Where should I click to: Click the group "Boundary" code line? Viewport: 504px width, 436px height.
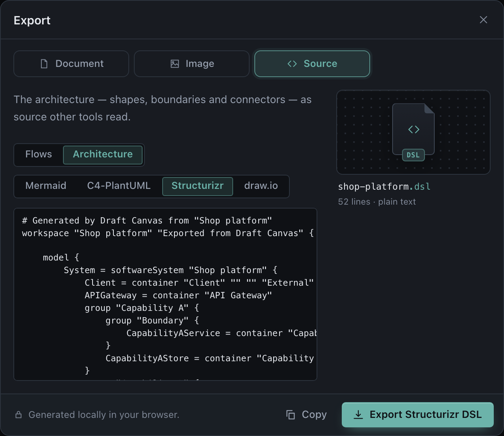[152, 321]
